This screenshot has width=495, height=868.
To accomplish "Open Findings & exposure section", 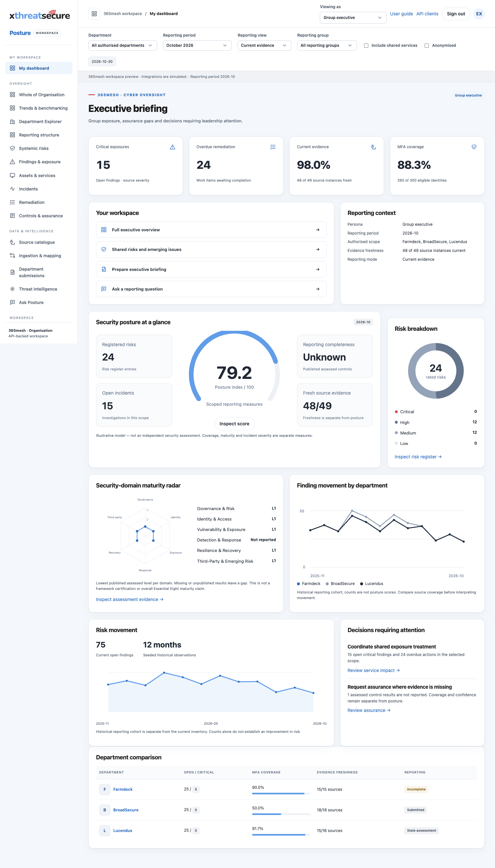I will (x=39, y=162).
